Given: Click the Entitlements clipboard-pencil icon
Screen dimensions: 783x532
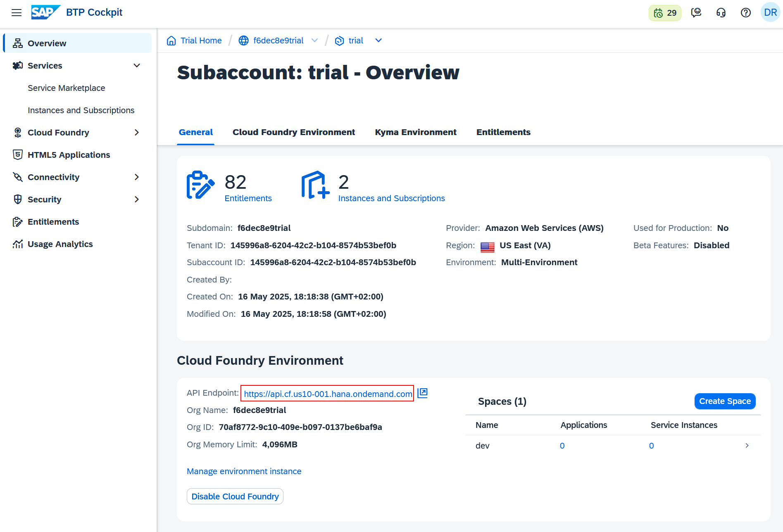Looking at the screenshot, I should [200, 185].
